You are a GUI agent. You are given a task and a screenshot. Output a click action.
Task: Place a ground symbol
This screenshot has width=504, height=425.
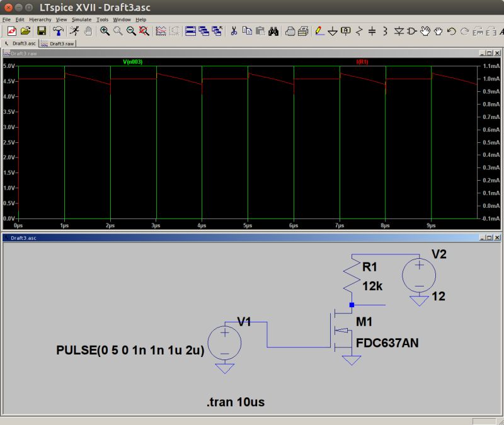[332, 30]
